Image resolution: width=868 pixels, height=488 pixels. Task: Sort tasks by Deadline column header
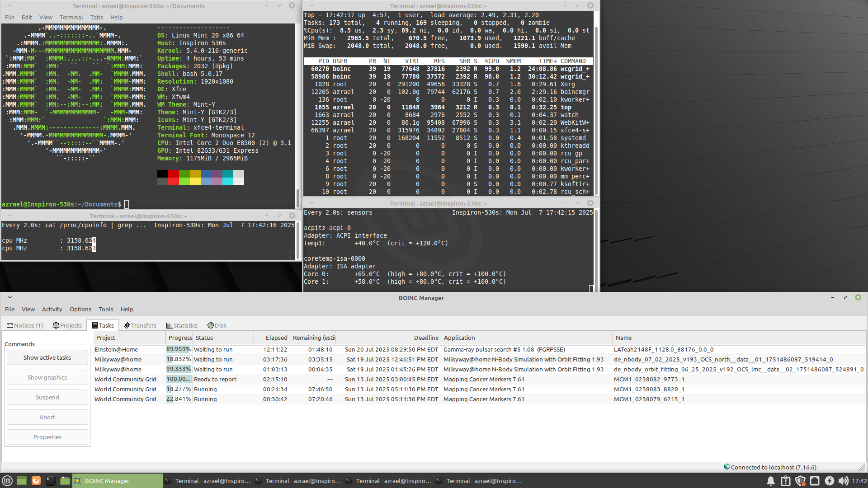[426, 338]
